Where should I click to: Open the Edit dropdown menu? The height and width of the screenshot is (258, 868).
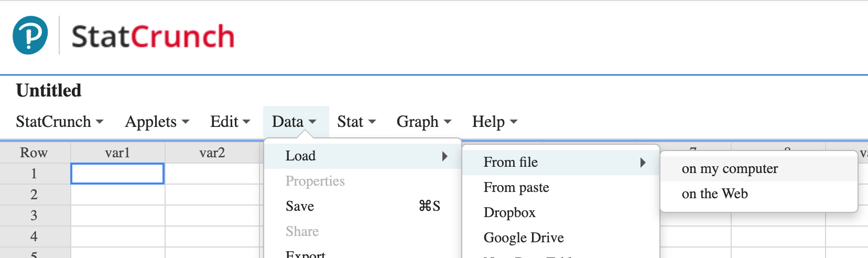[230, 122]
